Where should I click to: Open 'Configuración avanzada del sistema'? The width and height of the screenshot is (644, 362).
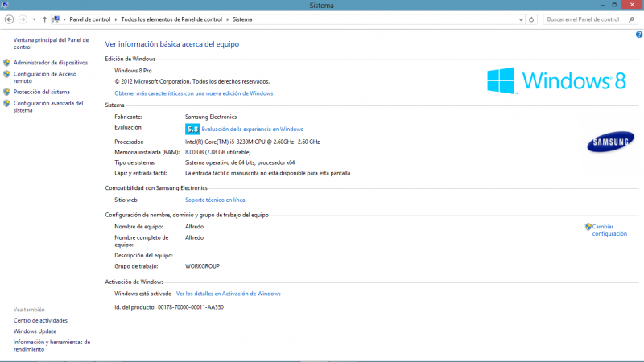48,107
